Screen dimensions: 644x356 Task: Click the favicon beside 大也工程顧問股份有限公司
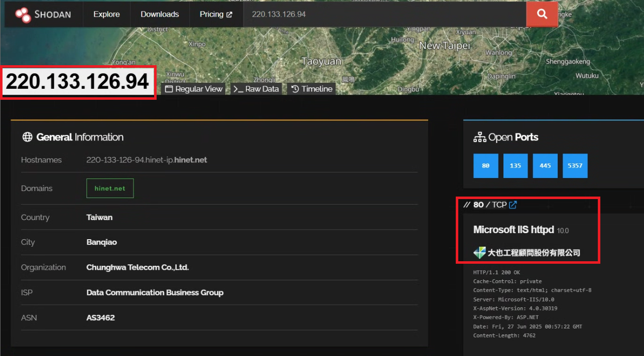coord(479,253)
